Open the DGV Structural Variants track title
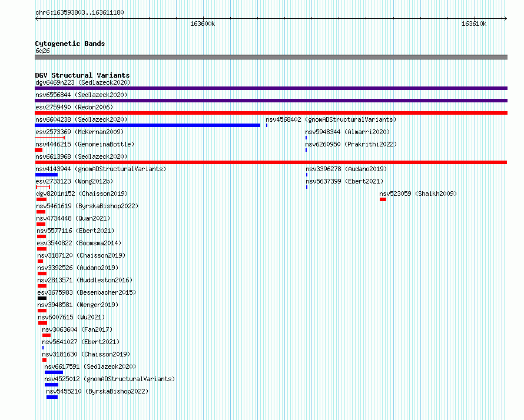Screen dimensions: 524x420 click(x=82, y=75)
